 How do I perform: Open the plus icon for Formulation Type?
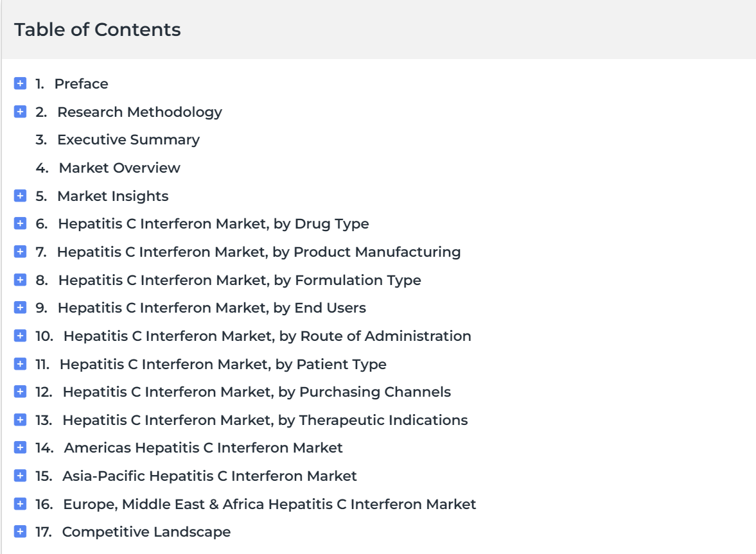(21, 280)
